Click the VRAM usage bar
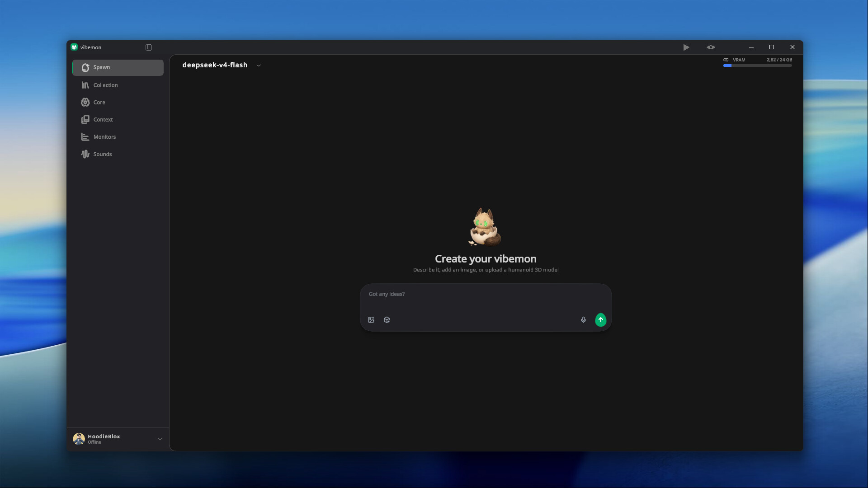 tap(757, 66)
